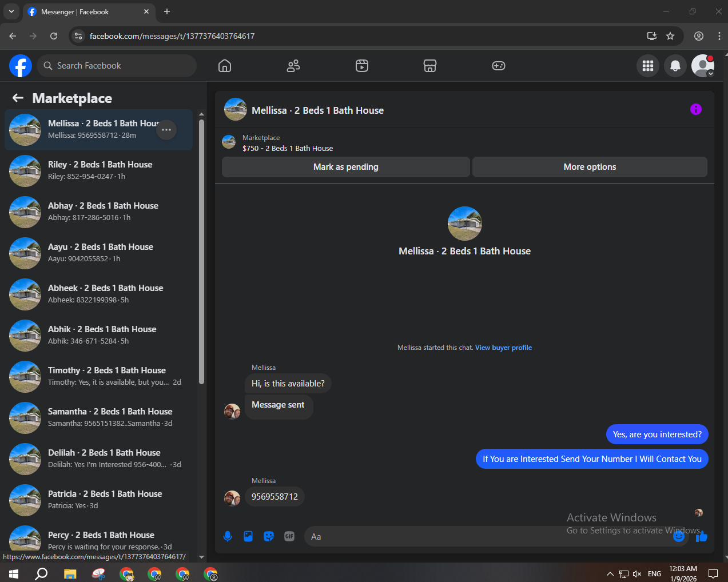728x582 pixels.
Task: Open Abheek's 2 Beds 1 Bath House chat
Action: [98, 294]
